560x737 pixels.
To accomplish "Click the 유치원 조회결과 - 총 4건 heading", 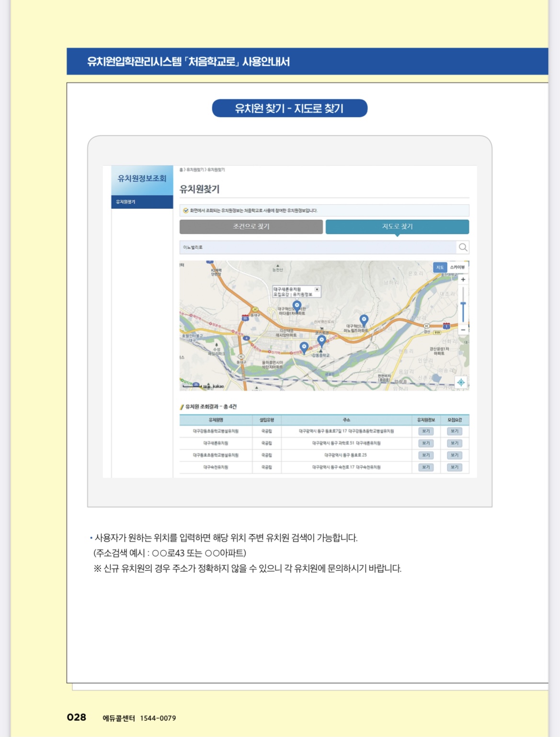I will 211,407.
